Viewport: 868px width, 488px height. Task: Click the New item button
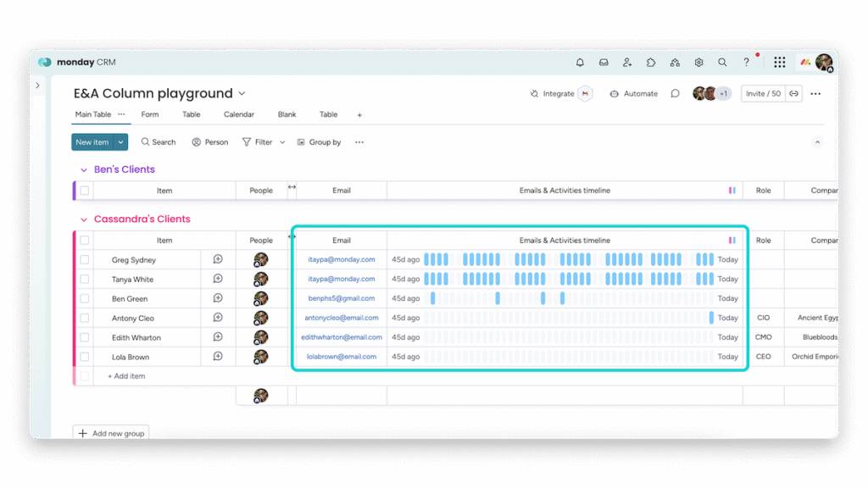pyautogui.click(x=92, y=142)
